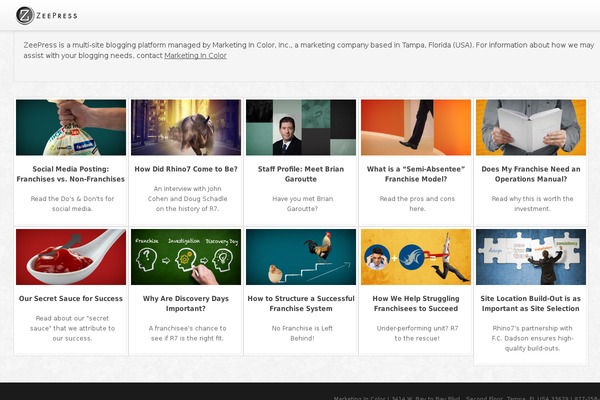
Task: Click text "Under-performing unit? R7 to the rescue!"
Action: [x=417, y=333]
